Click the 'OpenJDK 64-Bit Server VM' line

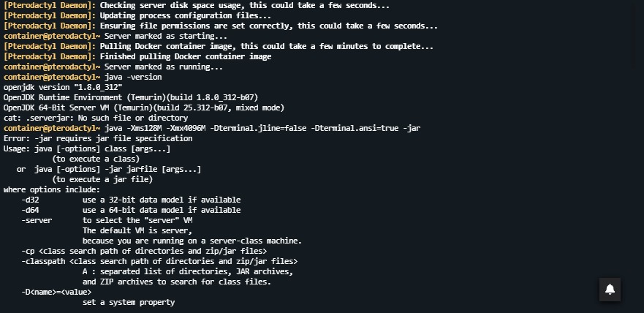point(143,108)
